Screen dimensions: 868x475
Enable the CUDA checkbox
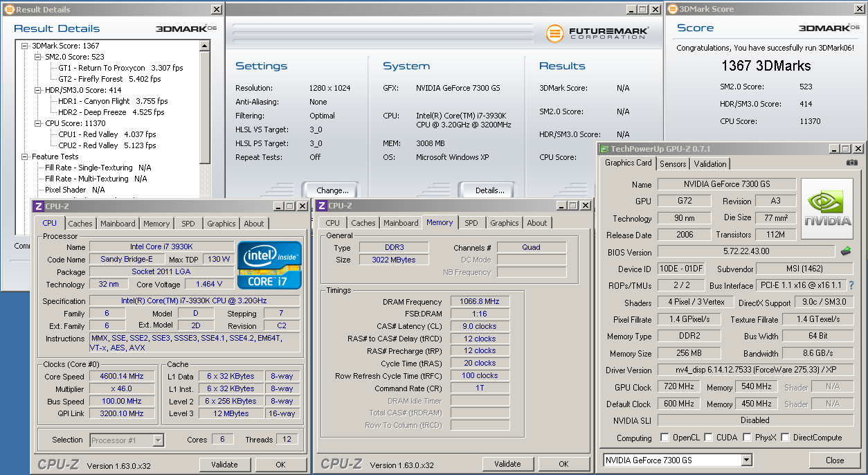coord(708,438)
